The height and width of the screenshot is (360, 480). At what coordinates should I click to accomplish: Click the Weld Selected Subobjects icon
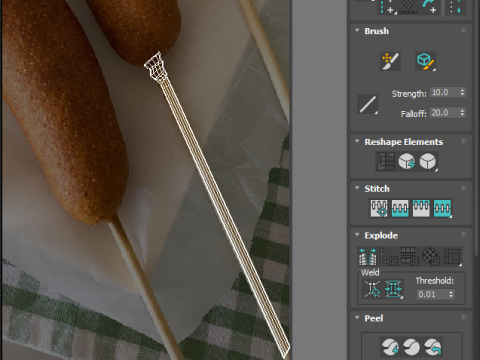394,289
